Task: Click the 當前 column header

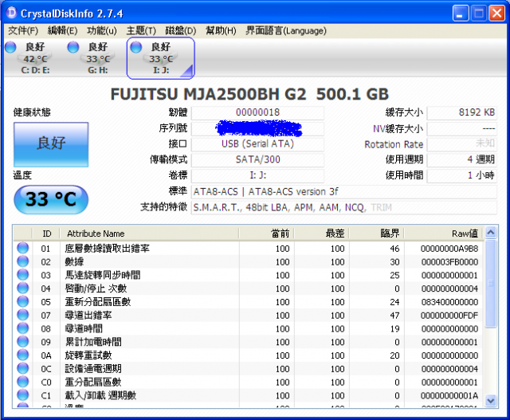Action: [267, 234]
